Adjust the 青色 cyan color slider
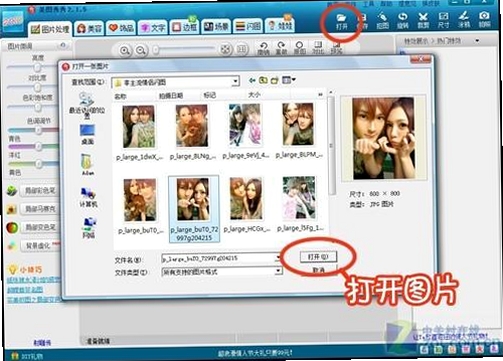Image resolution: width=503 pixels, height=361 pixels. point(38,130)
